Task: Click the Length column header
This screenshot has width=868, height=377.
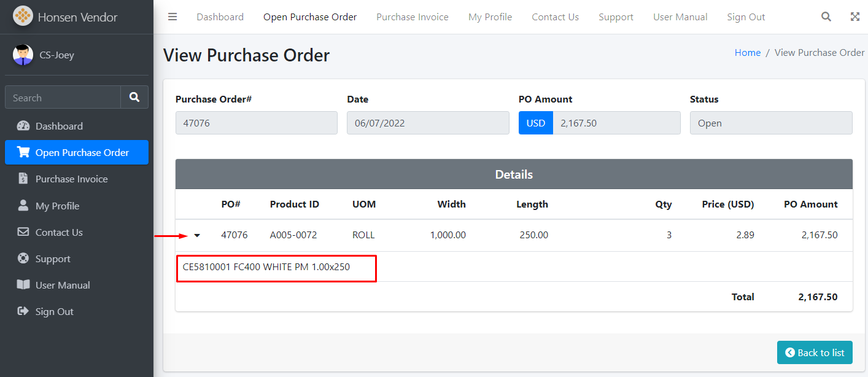Action: tap(532, 204)
